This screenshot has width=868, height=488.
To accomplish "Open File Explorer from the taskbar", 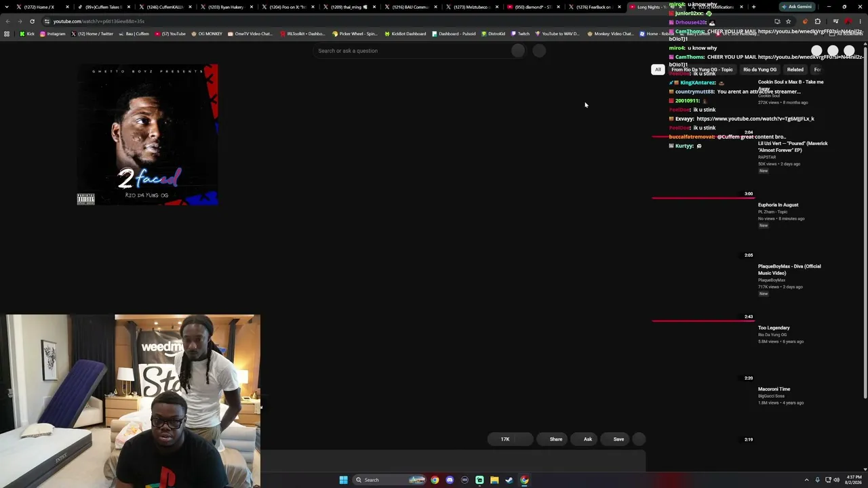I will tap(494, 480).
